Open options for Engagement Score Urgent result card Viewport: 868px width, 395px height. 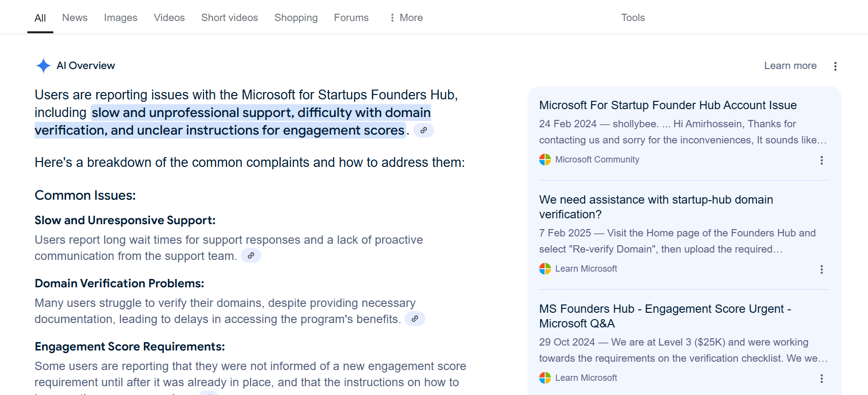point(822,378)
